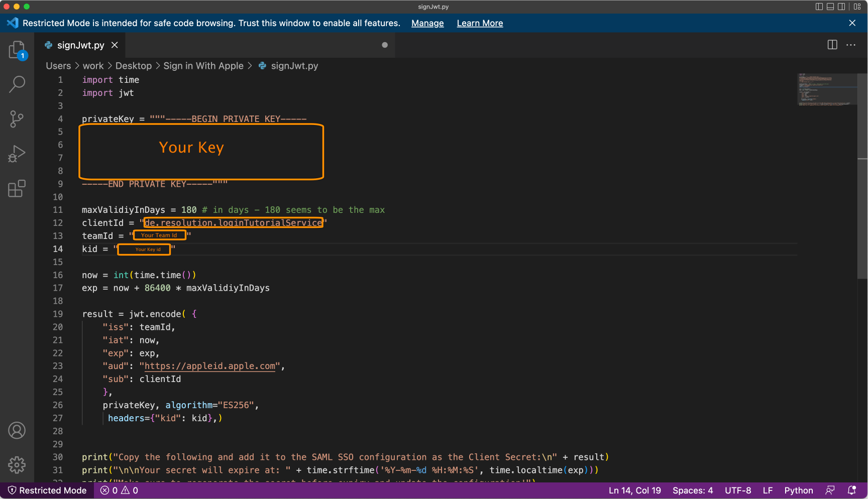Click the de.resolution.loginTutorialService string
Screen dimensions: 868x499
pos(234,223)
